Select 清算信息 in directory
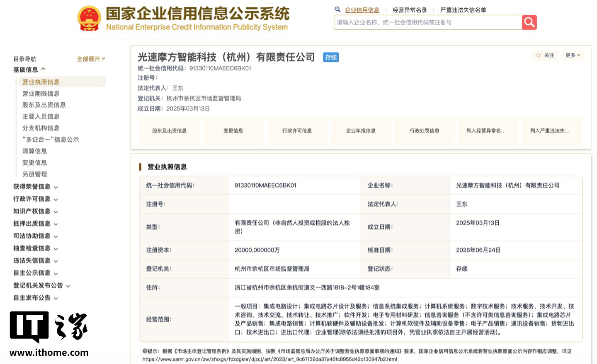The image size is (597, 364). tap(34, 151)
